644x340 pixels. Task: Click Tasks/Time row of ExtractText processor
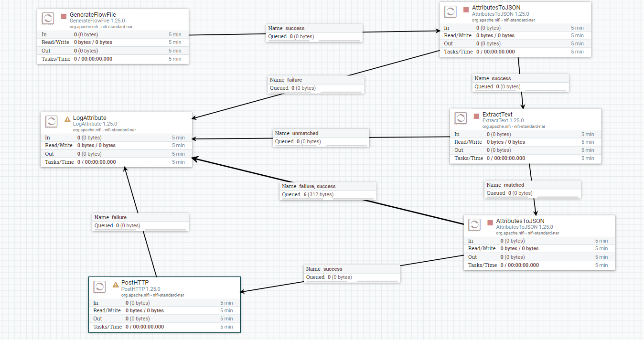coord(526,158)
